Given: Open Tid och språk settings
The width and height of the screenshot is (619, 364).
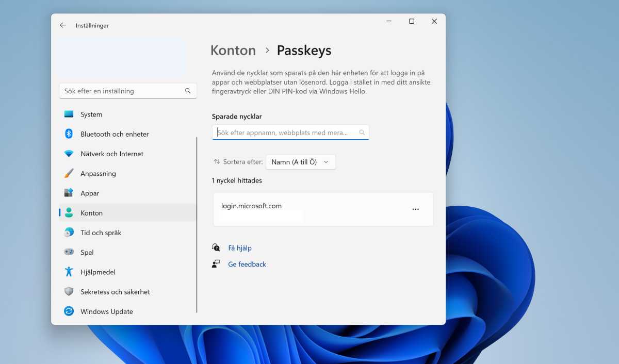Looking at the screenshot, I should (101, 233).
